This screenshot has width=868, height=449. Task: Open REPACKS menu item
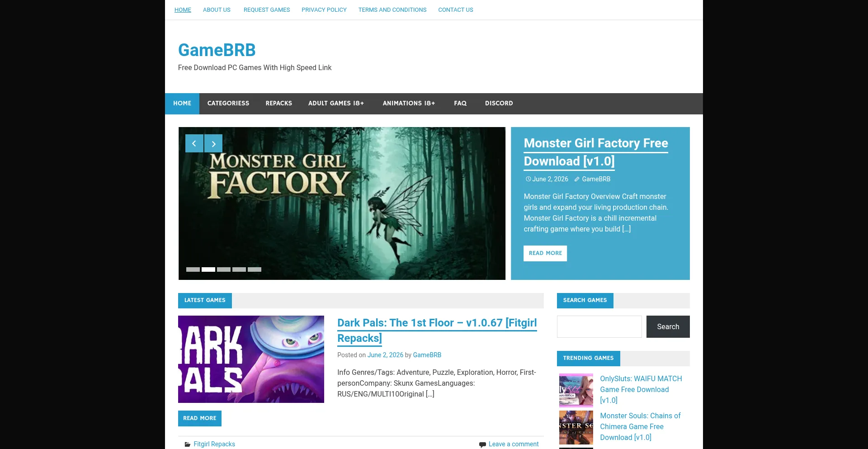tap(279, 104)
